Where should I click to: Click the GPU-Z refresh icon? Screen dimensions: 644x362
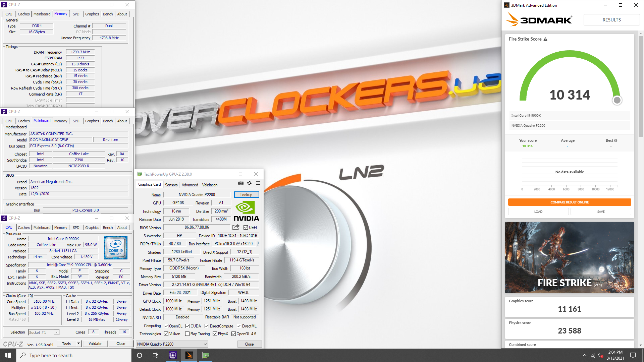[x=249, y=183]
